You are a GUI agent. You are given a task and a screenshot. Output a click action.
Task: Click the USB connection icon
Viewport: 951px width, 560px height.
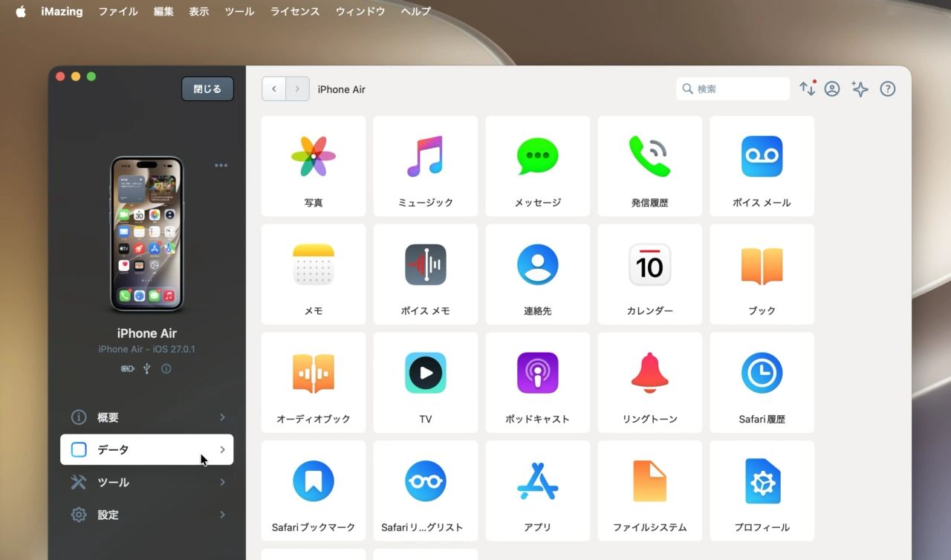point(147,368)
